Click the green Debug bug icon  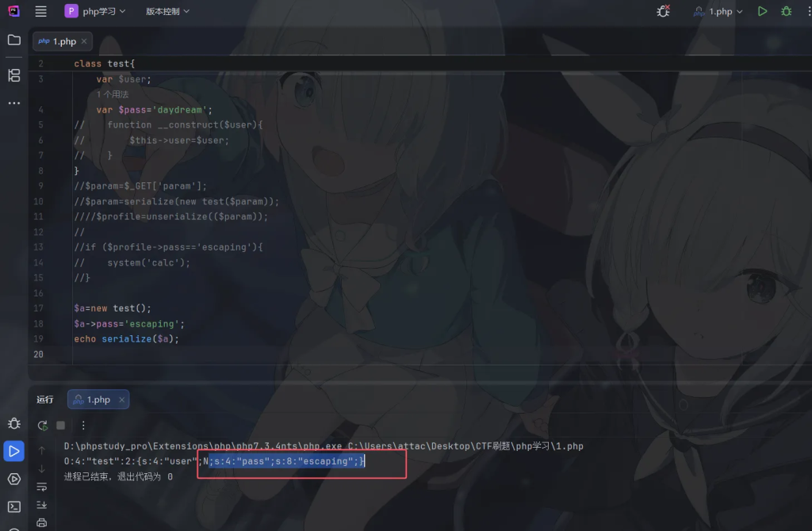tap(786, 12)
